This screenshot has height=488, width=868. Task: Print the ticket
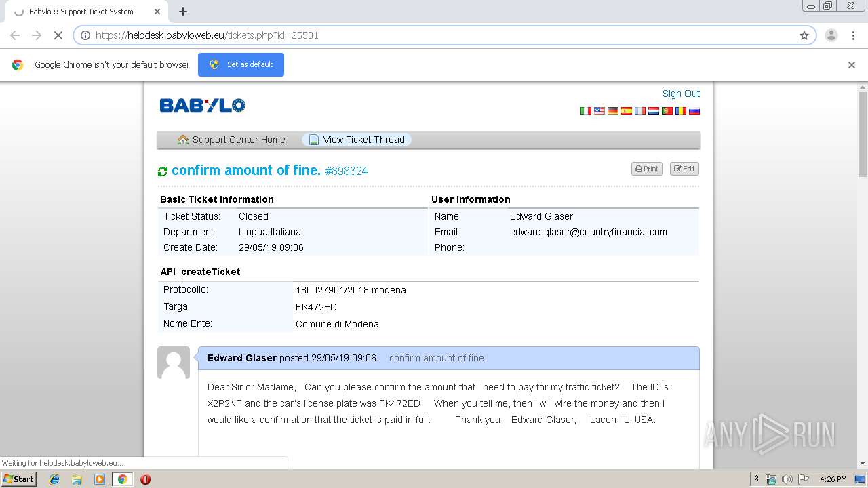tap(647, 169)
